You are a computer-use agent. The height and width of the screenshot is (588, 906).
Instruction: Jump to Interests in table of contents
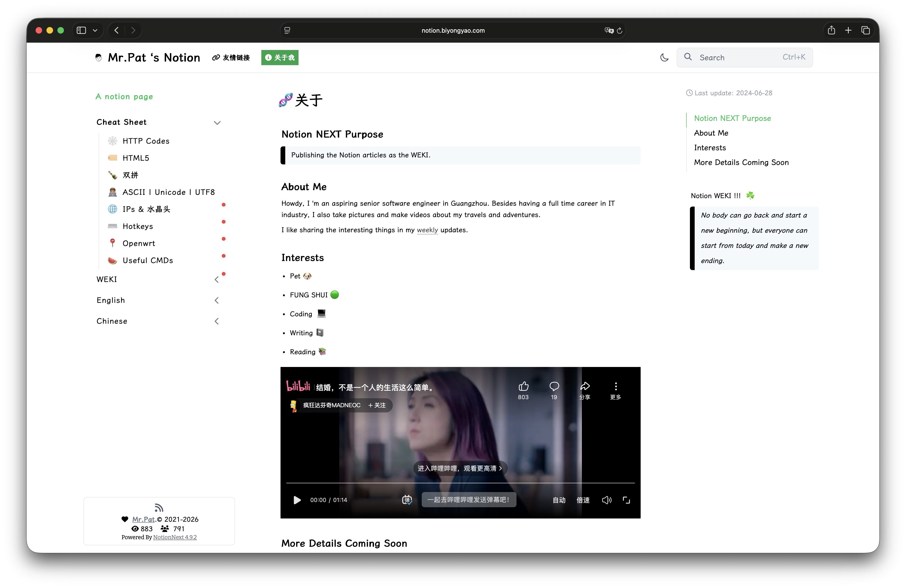tap(710, 148)
